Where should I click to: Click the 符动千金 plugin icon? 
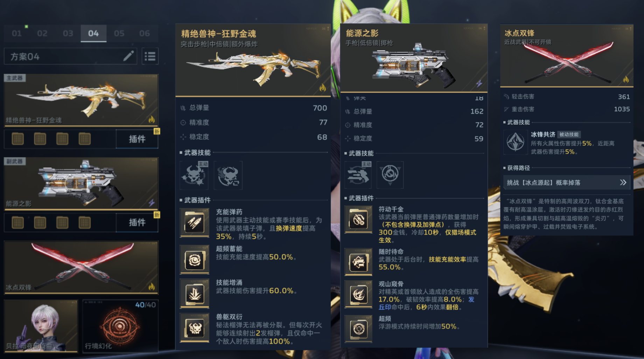click(358, 219)
